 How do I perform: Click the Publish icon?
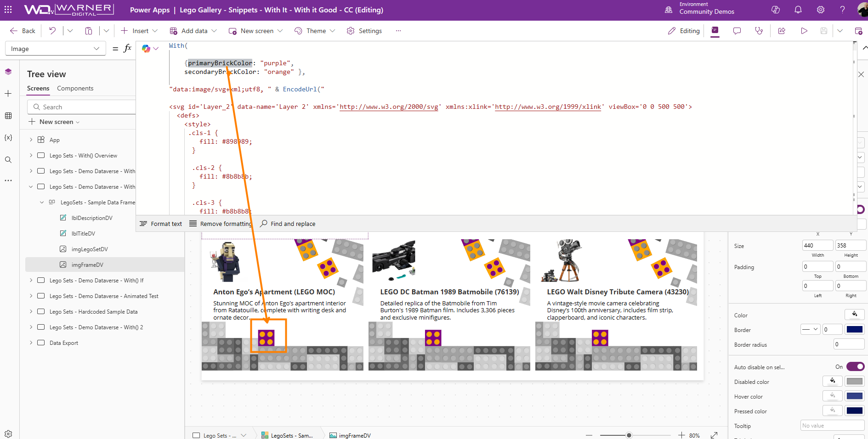coord(858,31)
